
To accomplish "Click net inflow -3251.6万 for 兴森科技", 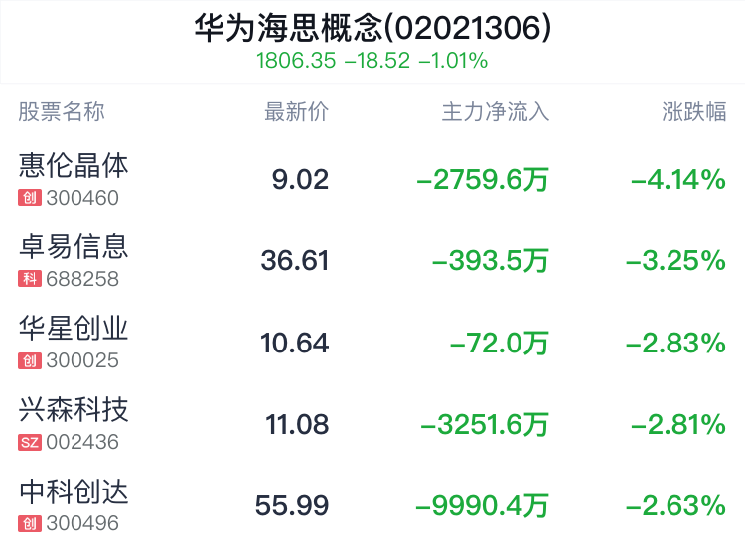I will coord(485,424).
